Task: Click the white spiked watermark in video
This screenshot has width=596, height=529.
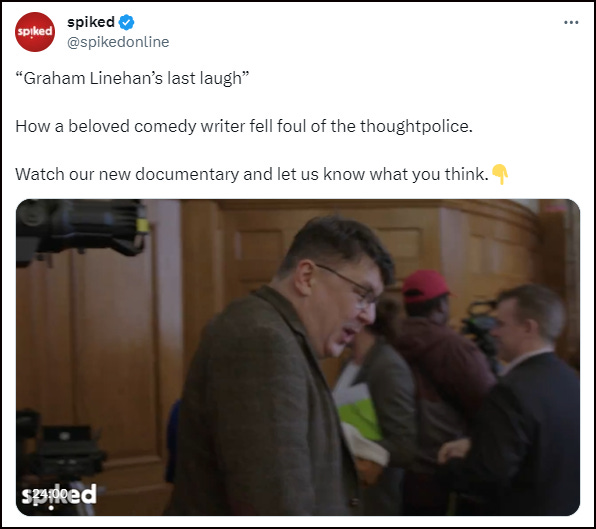Action: pyautogui.click(x=59, y=496)
